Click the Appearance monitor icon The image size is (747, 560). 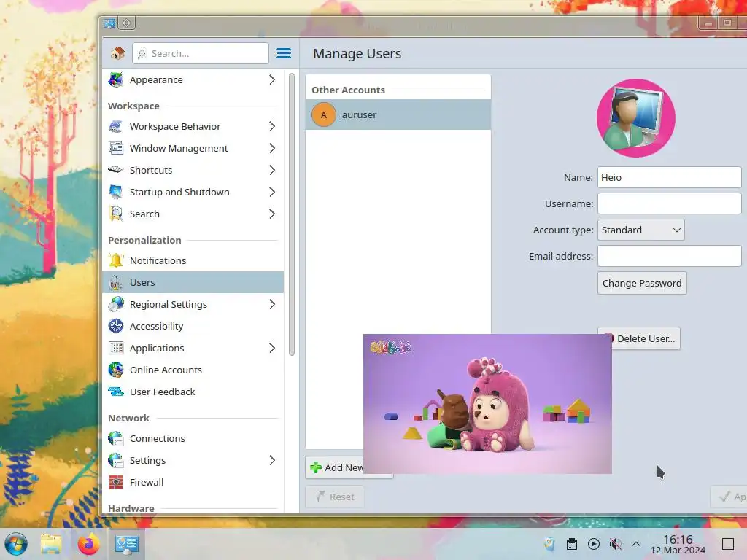point(116,79)
